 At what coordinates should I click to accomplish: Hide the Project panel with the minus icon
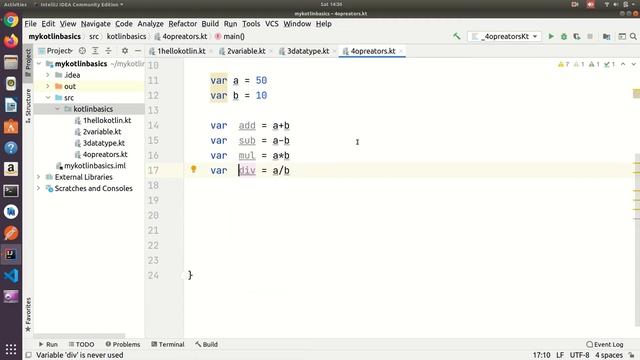tap(138, 51)
